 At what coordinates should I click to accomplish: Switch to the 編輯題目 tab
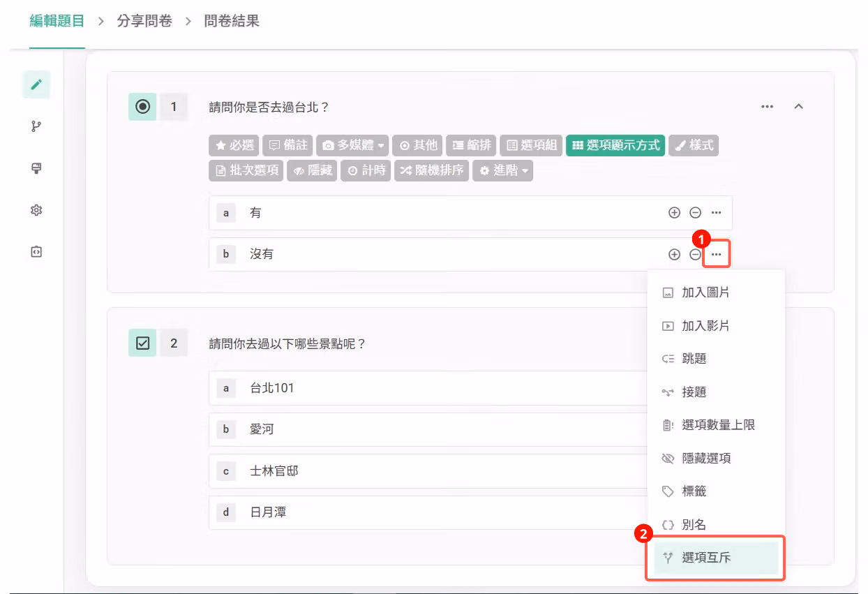tap(57, 21)
